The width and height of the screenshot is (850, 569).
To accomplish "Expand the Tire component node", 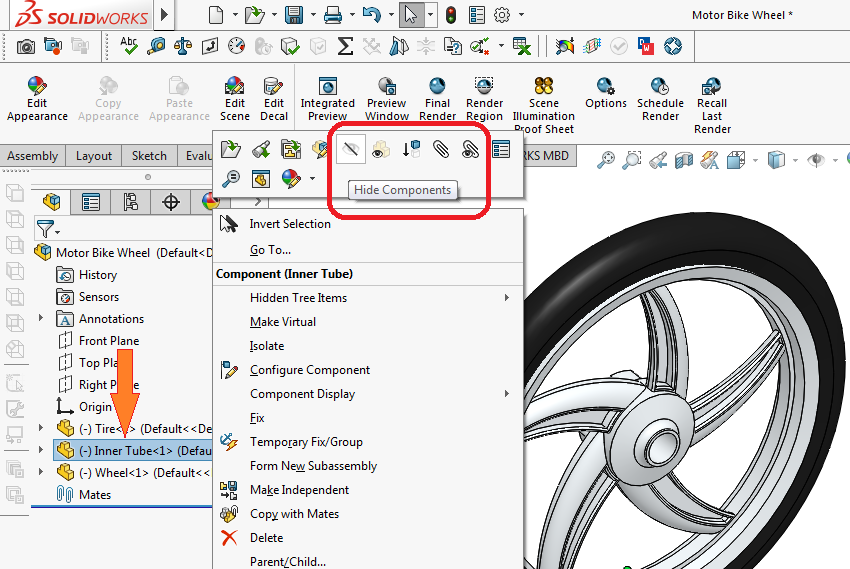I will point(41,428).
